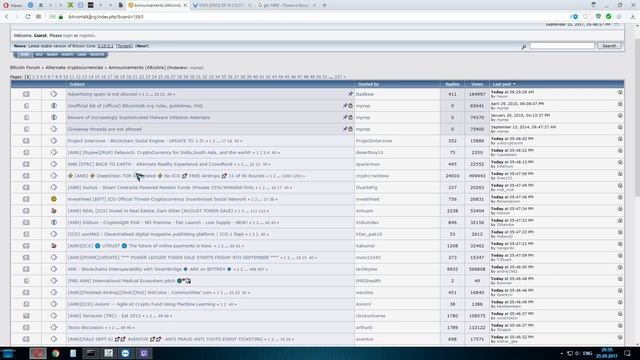Go to last post of Project Interzone thread
The image size is (640, 360).
coord(620,139)
